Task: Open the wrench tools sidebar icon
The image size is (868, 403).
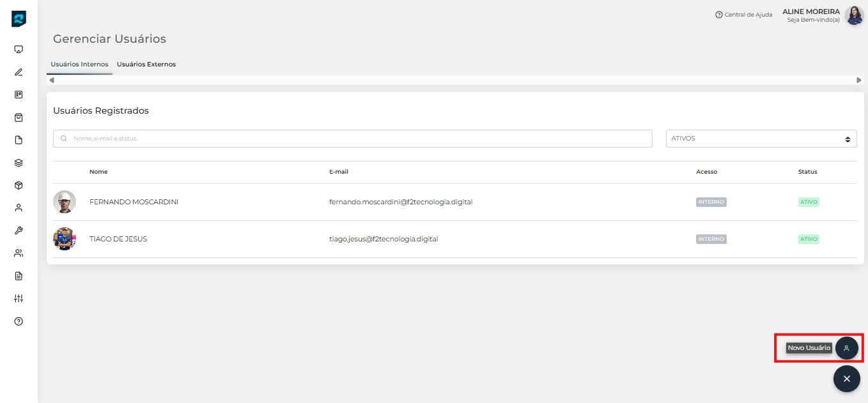Action: [x=19, y=231]
